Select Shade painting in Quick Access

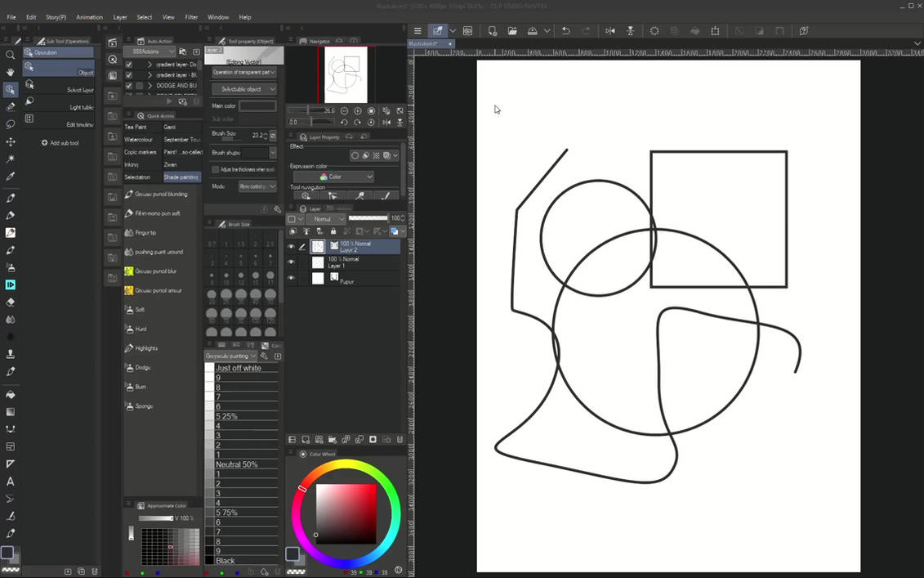coord(181,177)
